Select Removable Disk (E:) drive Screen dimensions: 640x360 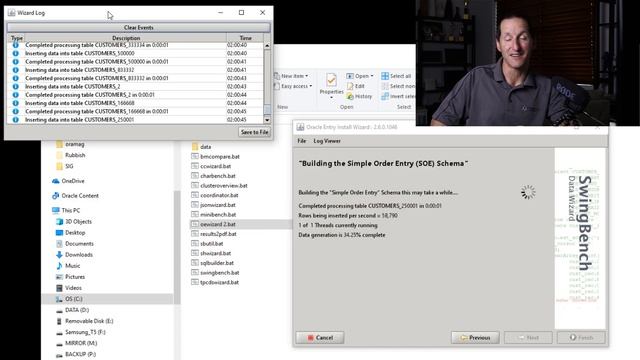click(x=85, y=321)
